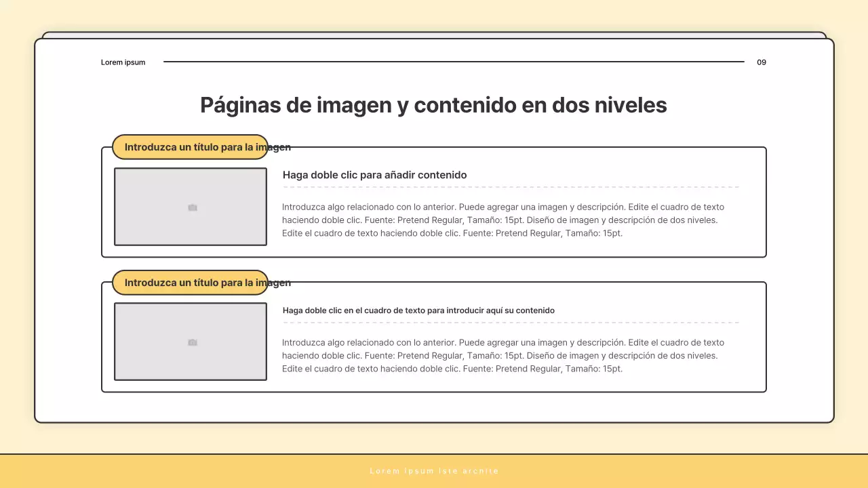Image resolution: width=868 pixels, height=488 pixels.
Task: Click the heading 'Haga doble clic en el cuadro de texto'
Action: coord(418,310)
